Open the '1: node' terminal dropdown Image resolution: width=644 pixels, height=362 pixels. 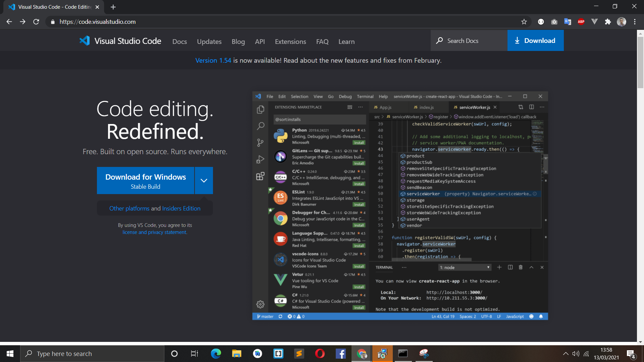pyautogui.click(x=465, y=267)
